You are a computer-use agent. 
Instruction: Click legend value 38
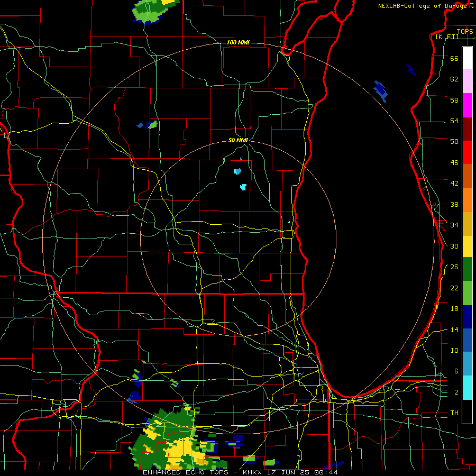[454, 205]
